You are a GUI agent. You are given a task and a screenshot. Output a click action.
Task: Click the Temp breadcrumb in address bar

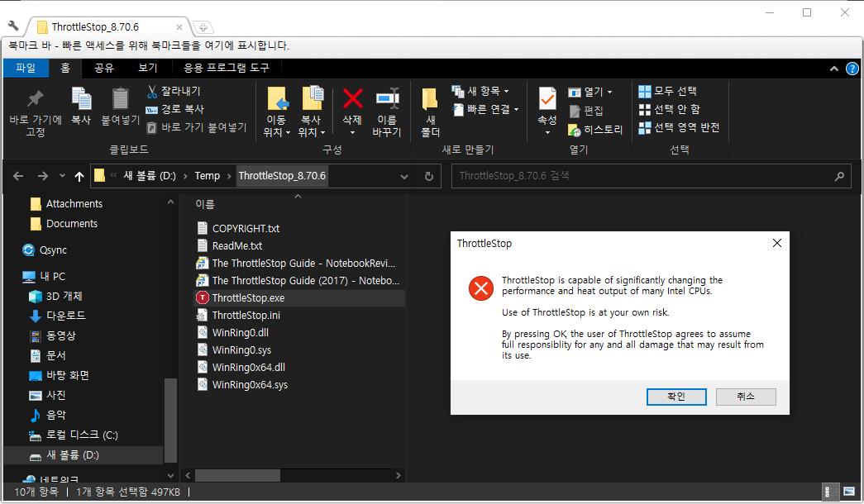click(208, 176)
